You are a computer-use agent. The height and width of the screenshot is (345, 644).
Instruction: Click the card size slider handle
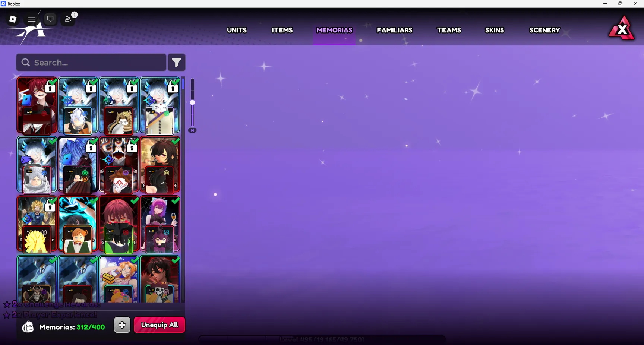(192, 102)
